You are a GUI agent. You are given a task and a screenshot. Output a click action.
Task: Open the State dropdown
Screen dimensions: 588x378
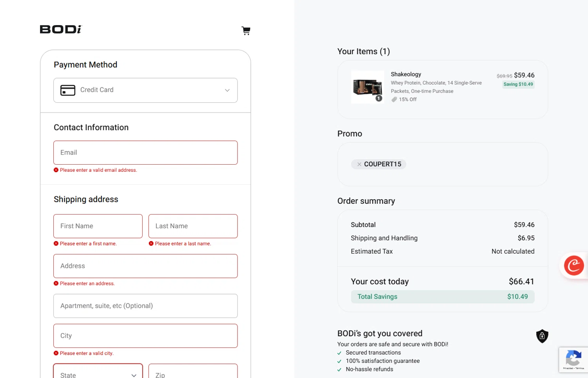tap(98, 373)
